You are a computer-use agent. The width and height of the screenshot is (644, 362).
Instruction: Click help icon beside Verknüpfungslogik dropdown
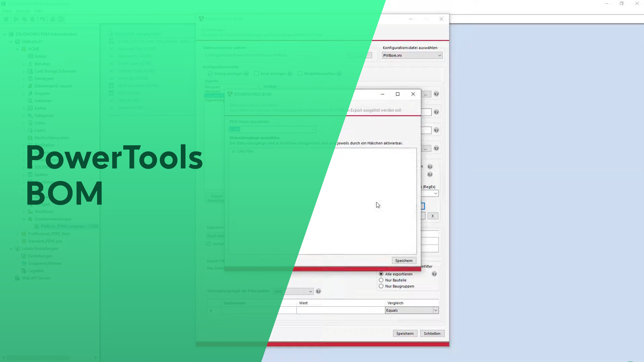tap(318, 291)
